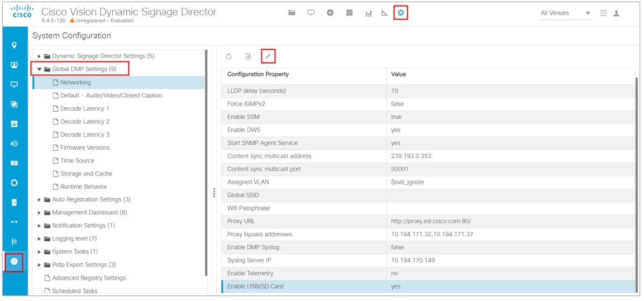Open the All Venues dropdown
644x301 pixels.
[565, 13]
